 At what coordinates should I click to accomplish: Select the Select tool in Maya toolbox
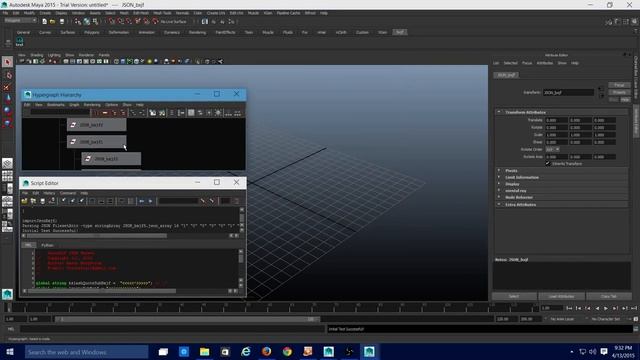[x=7, y=62]
